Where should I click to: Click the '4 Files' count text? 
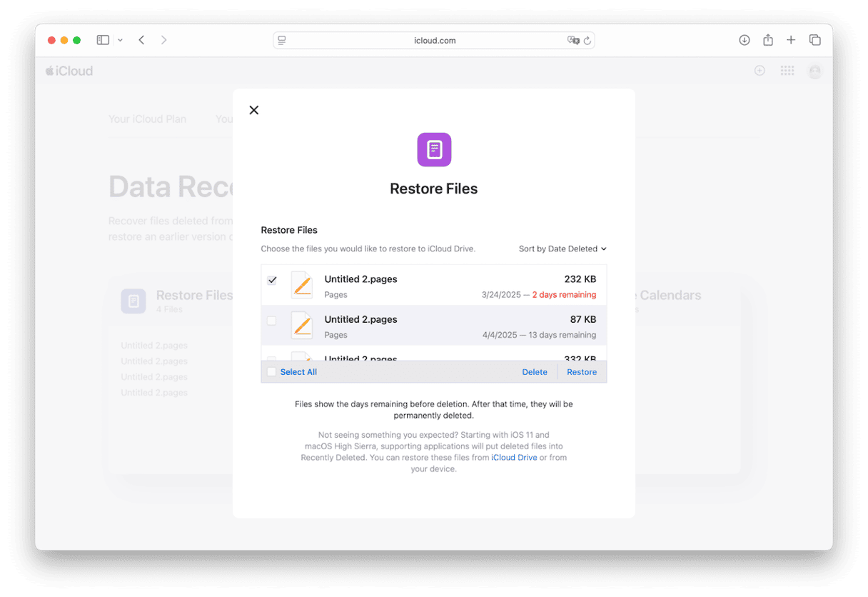tap(169, 310)
